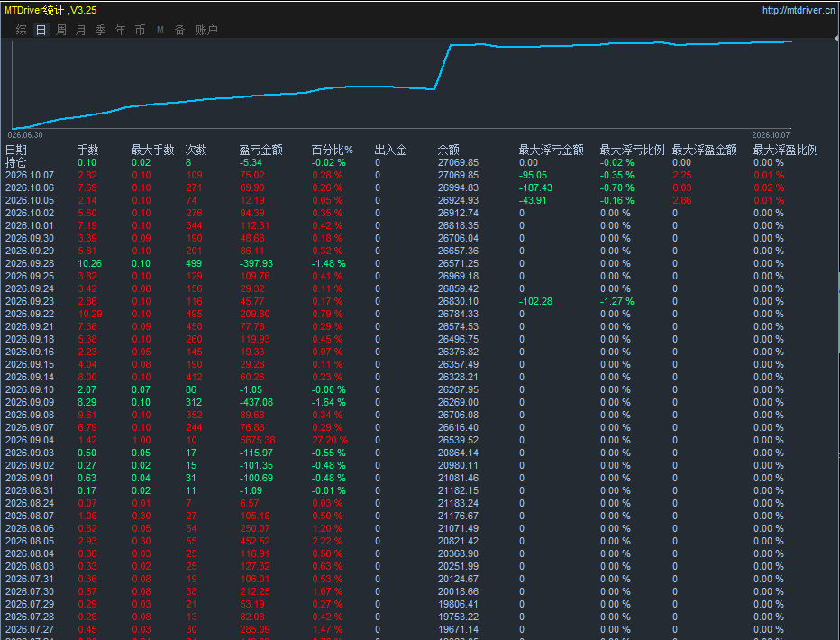Click the 余额 column header
The height and width of the screenshot is (640, 840).
tap(449, 150)
